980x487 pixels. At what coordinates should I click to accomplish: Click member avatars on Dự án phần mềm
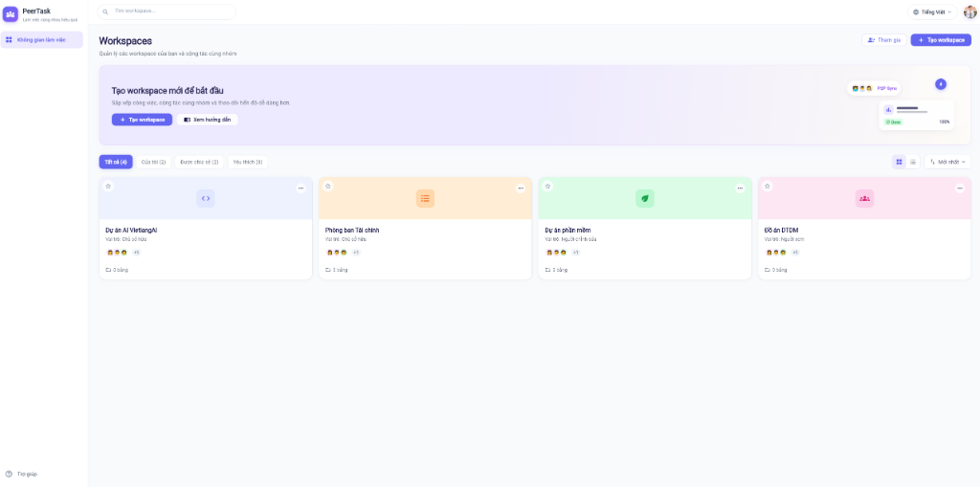[557, 253]
